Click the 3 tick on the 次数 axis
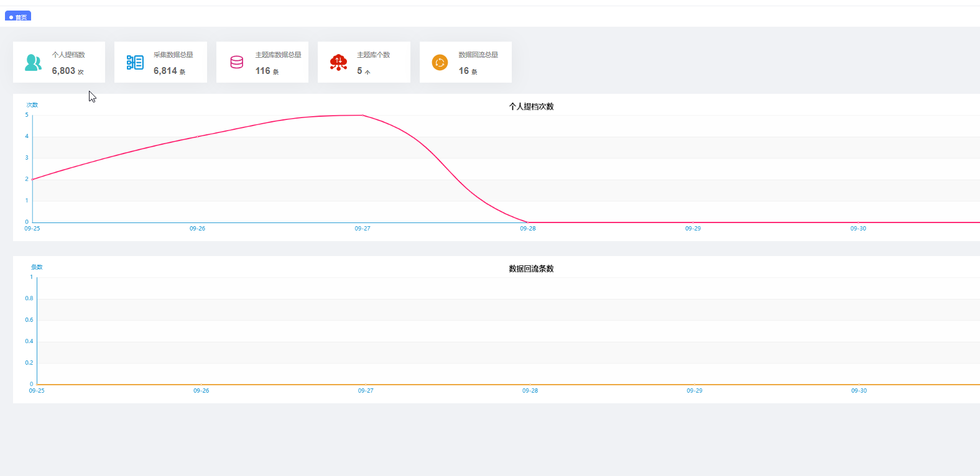980x476 pixels. 27,158
